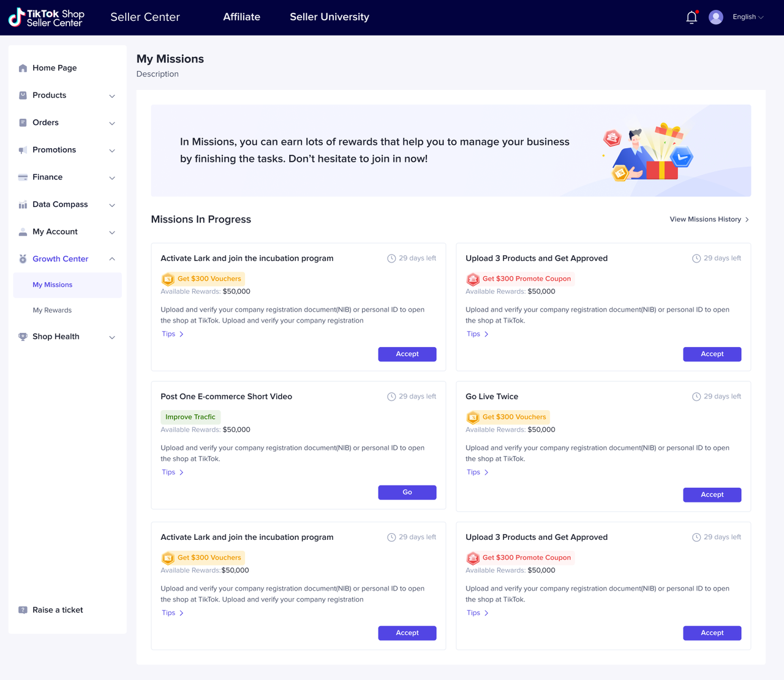The image size is (784, 680).
Task: Expand the Orders submenu chevron
Action: pyautogui.click(x=112, y=123)
